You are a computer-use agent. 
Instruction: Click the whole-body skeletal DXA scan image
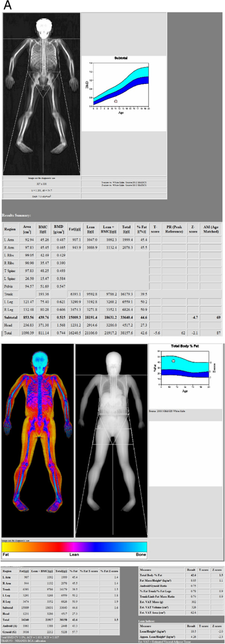click(41, 94)
